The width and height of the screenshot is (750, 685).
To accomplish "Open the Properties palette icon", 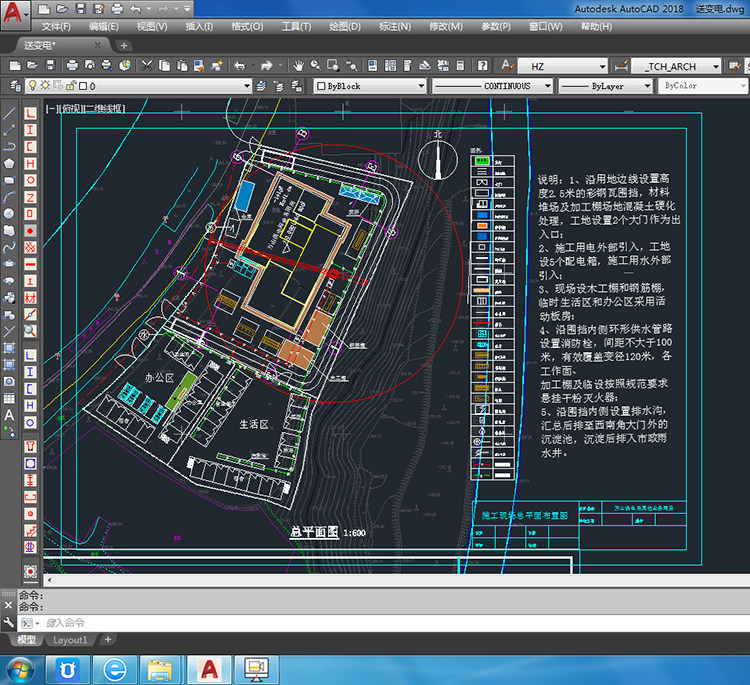I will (373, 66).
